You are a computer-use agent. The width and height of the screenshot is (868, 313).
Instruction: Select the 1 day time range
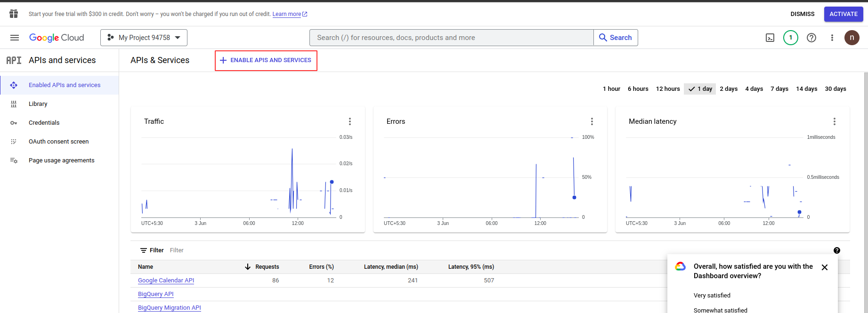click(x=700, y=89)
